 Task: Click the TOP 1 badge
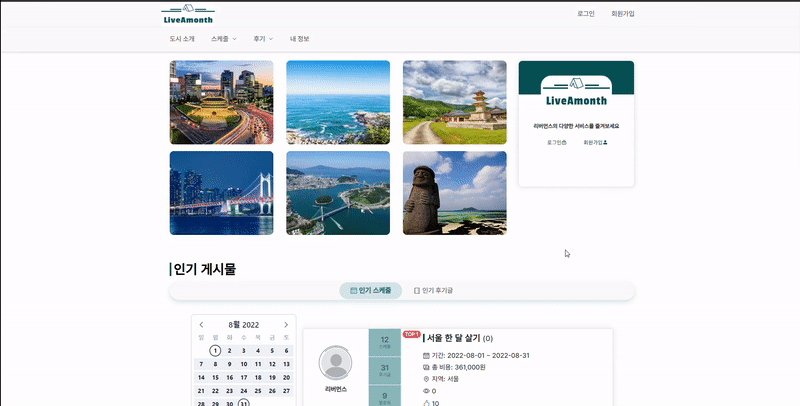coord(412,335)
